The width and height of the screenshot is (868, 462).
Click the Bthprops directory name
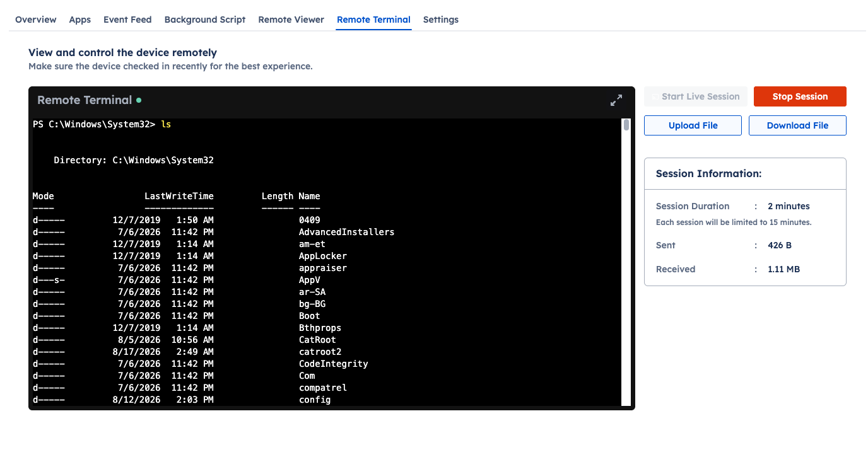(x=320, y=328)
